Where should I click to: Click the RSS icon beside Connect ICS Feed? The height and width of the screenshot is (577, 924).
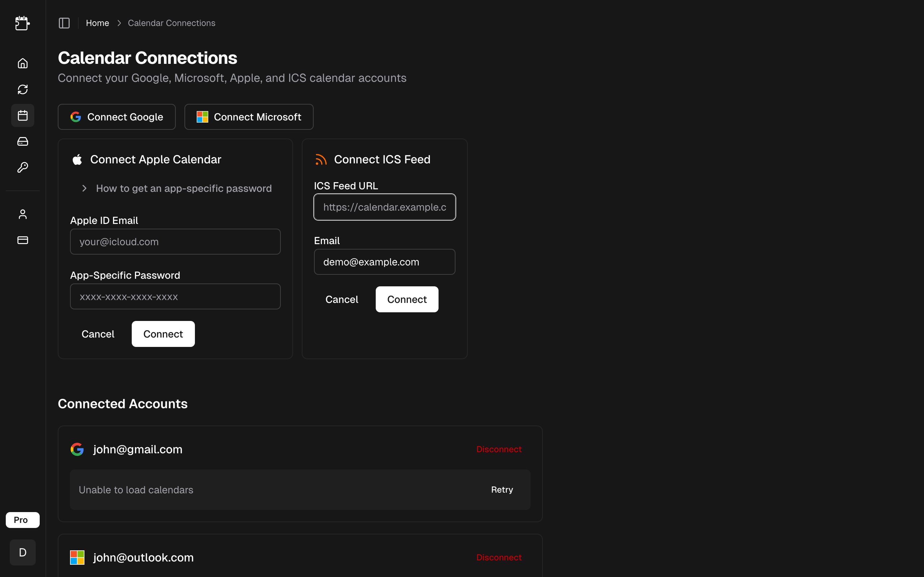click(x=321, y=159)
